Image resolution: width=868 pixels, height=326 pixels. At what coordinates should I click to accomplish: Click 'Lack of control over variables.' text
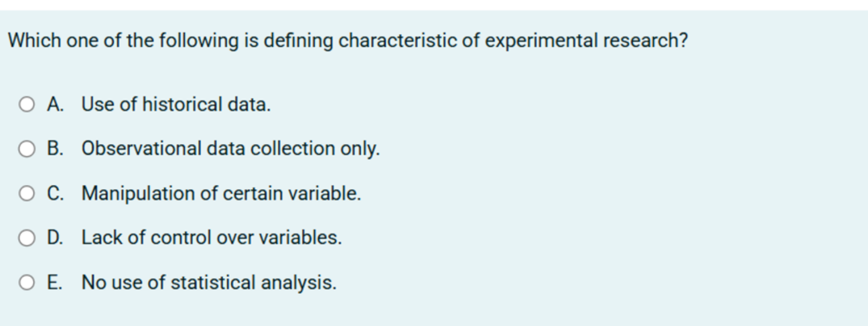coord(212,237)
